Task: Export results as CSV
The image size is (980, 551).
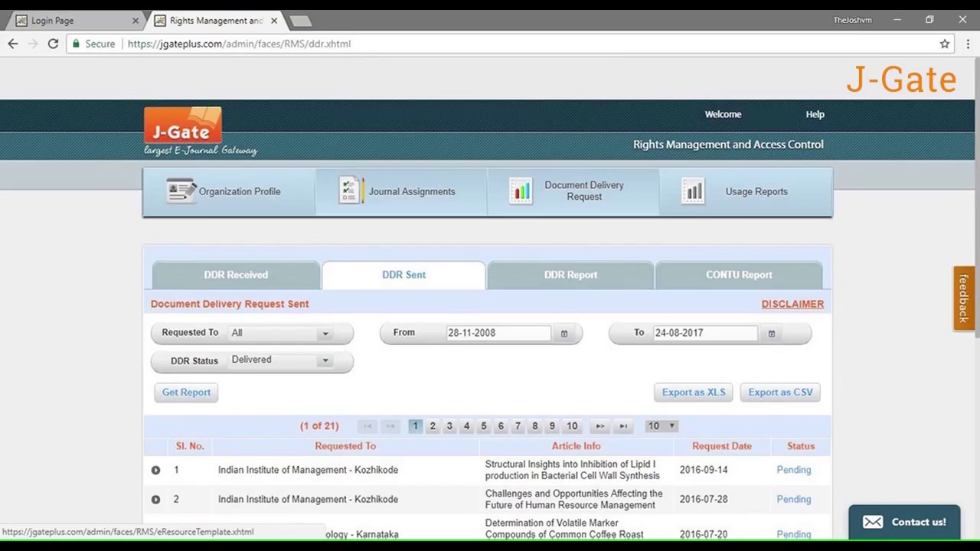Action: (780, 393)
